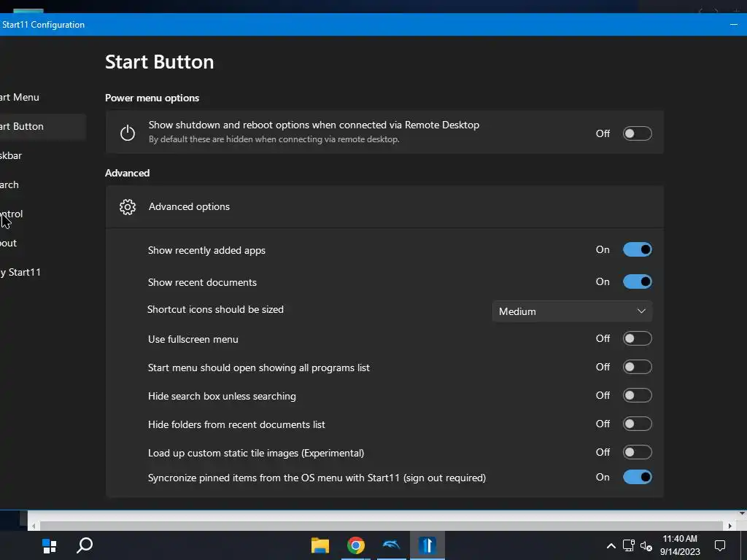Open the Dolphin app in taskbar
This screenshot has height=560, width=747.
pos(391,545)
